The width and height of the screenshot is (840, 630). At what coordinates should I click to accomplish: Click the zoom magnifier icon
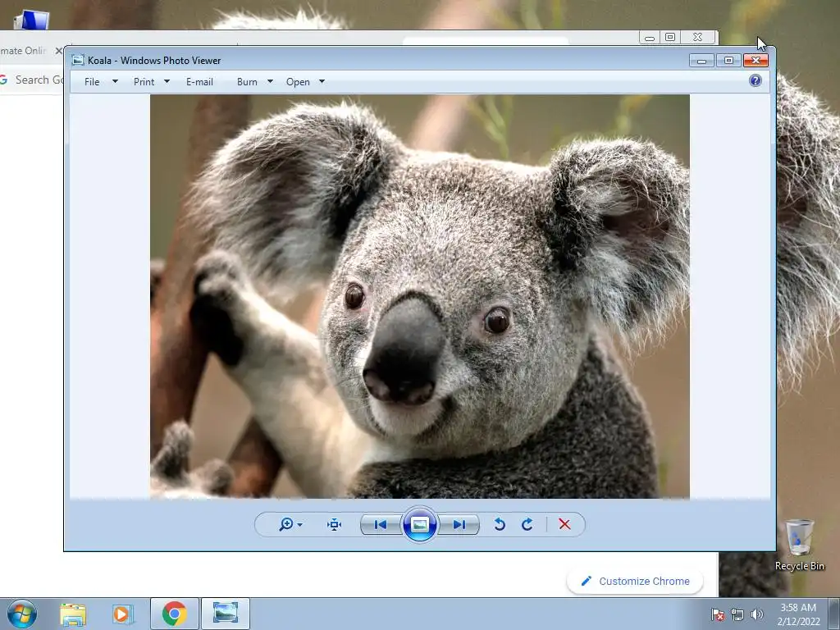point(286,525)
